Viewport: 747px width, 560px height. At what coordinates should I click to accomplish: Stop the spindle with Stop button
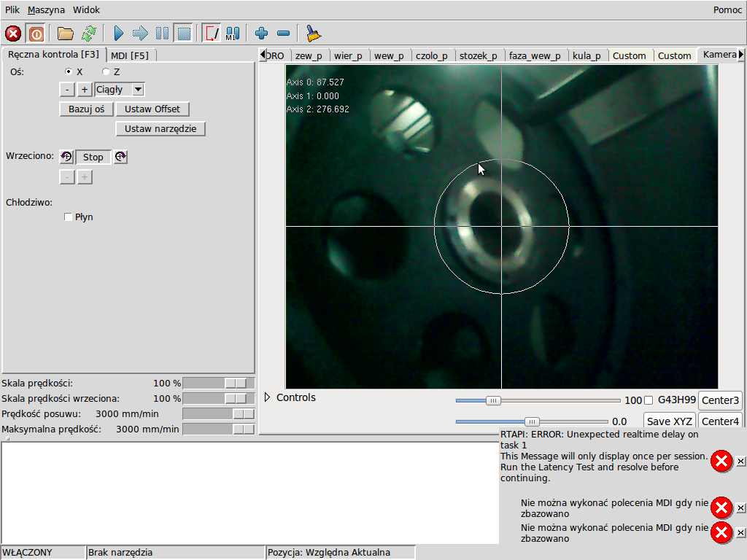coord(93,157)
